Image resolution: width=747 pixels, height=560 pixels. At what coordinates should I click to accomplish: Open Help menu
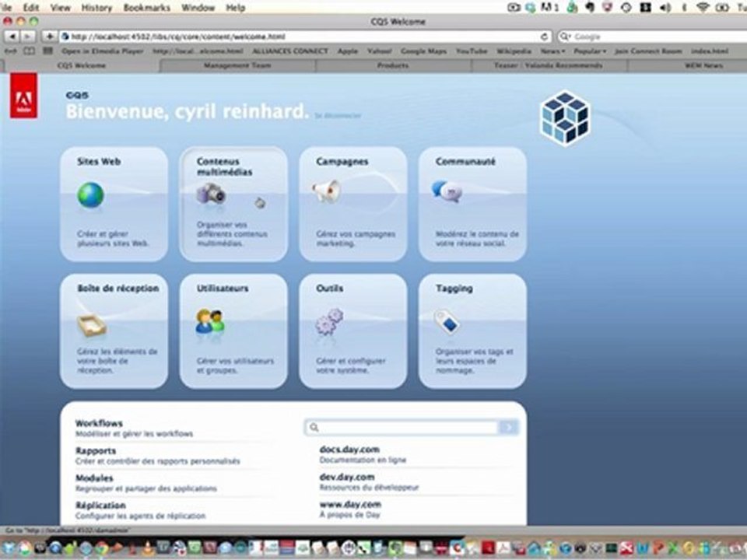(x=235, y=8)
